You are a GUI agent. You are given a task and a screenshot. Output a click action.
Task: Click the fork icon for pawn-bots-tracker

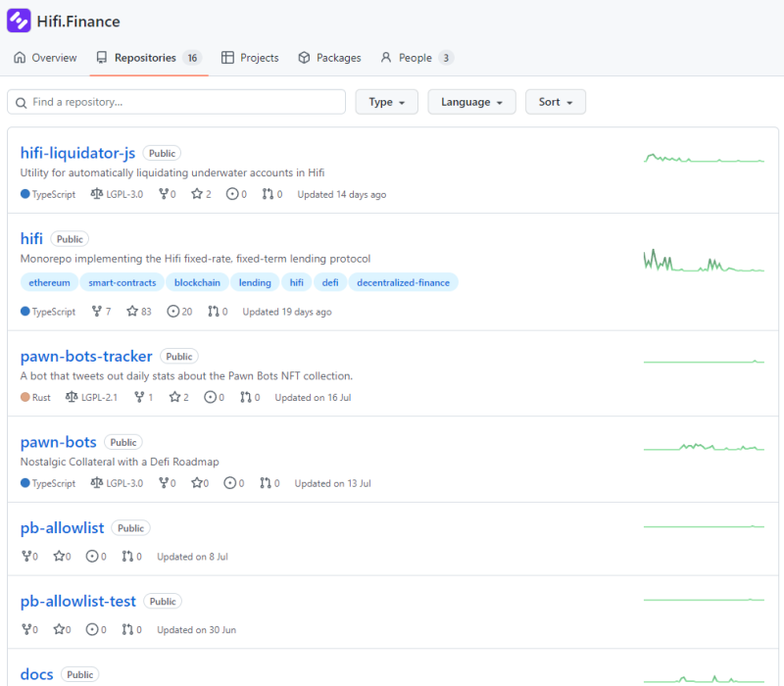(139, 398)
